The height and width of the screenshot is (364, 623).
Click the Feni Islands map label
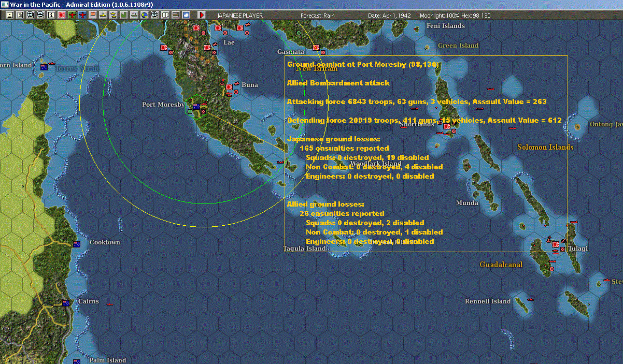446,26
